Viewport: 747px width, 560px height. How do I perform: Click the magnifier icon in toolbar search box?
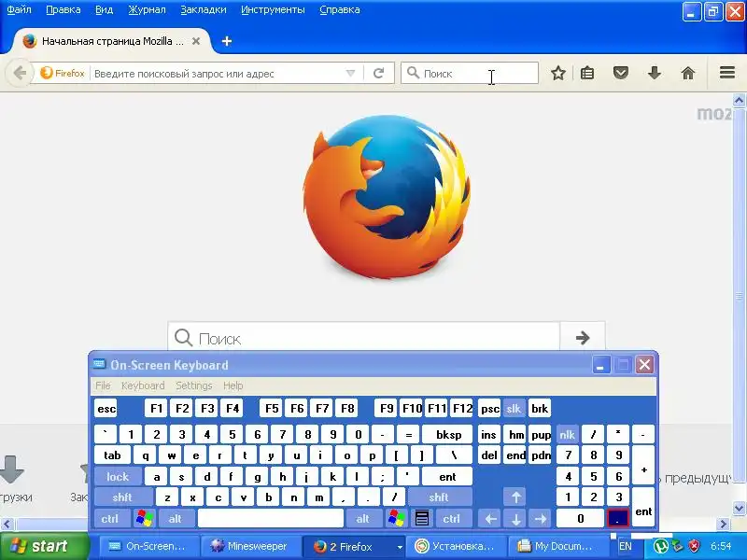[413, 74]
